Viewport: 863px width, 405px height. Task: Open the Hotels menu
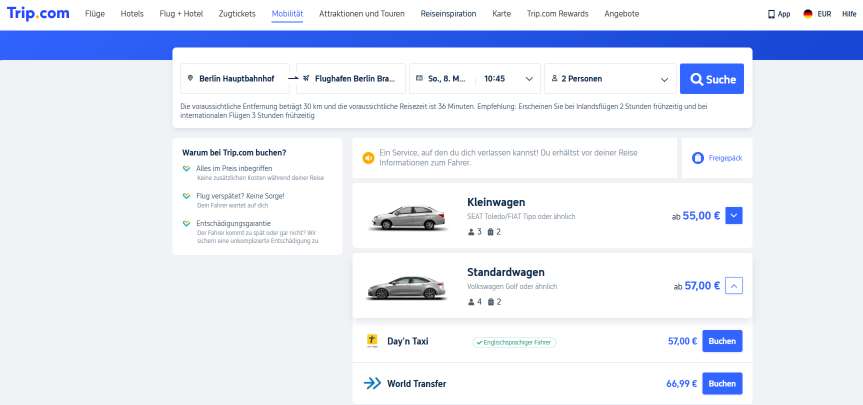tap(132, 14)
